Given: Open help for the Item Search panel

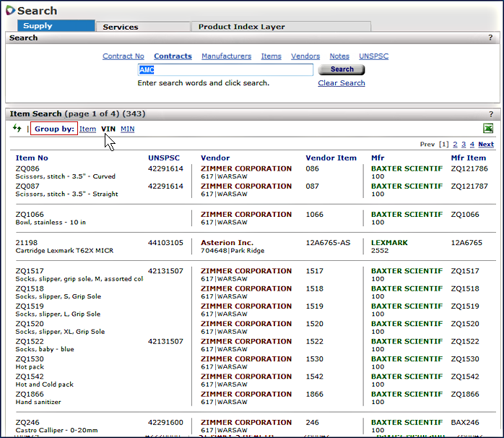Looking at the screenshot, I should click(490, 114).
